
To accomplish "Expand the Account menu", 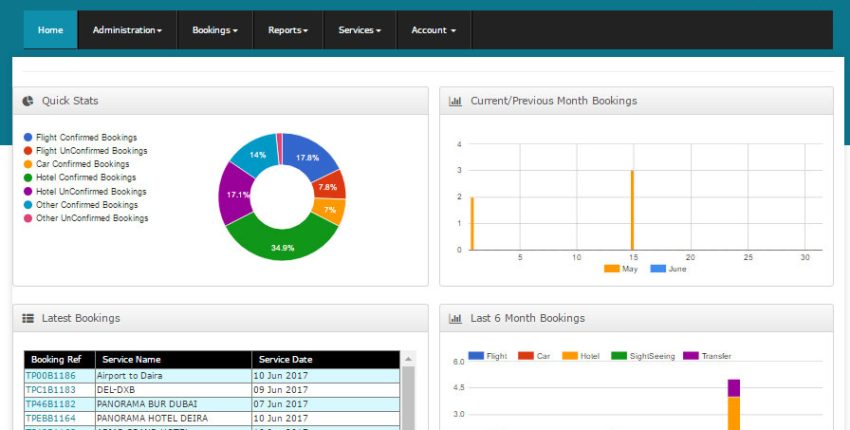I will (433, 30).
